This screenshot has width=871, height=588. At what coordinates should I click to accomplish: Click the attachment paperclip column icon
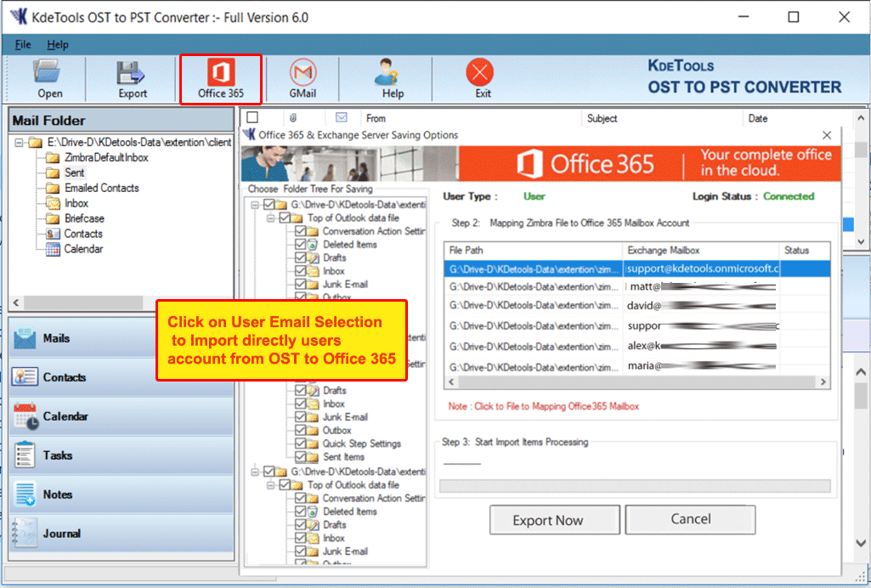coord(292,118)
